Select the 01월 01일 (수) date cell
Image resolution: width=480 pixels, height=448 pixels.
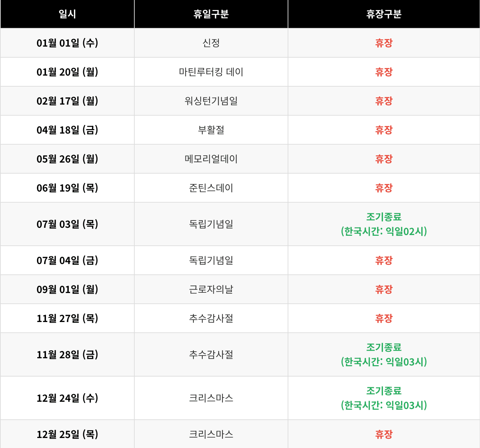(67, 43)
